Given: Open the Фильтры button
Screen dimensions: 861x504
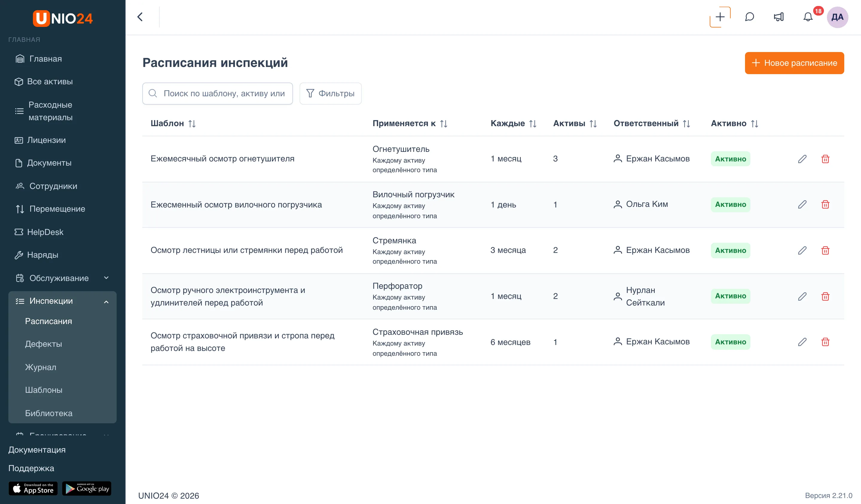Looking at the screenshot, I should 330,93.
